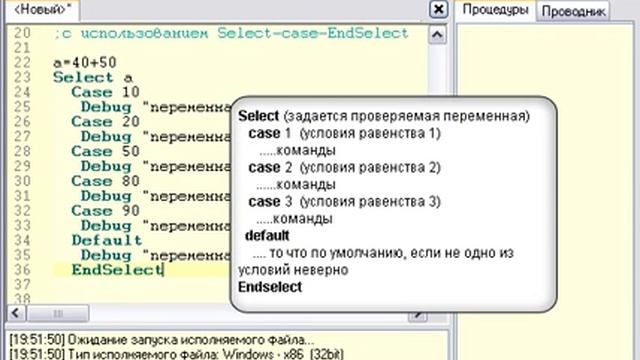This screenshot has width=640, height=360.
Task: Click the editor scroll-up arrow
Action: [437, 35]
